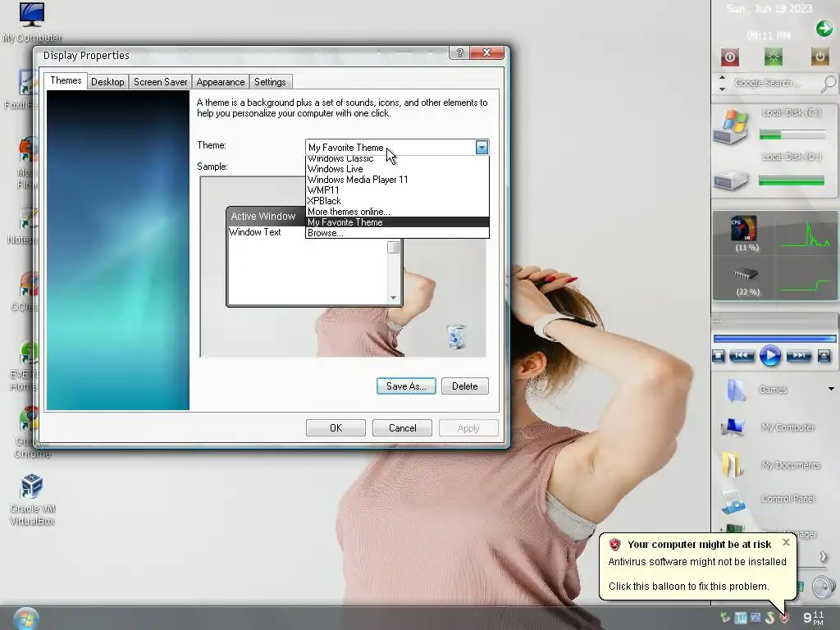
Task: Click the speaker volume icon in sidebar
Action: (x=823, y=587)
